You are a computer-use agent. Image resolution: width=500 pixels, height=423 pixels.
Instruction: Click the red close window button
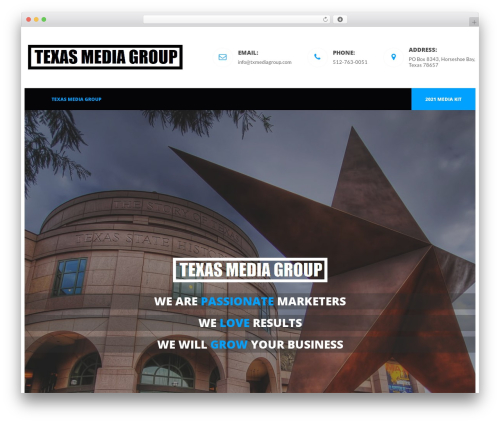[29, 19]
